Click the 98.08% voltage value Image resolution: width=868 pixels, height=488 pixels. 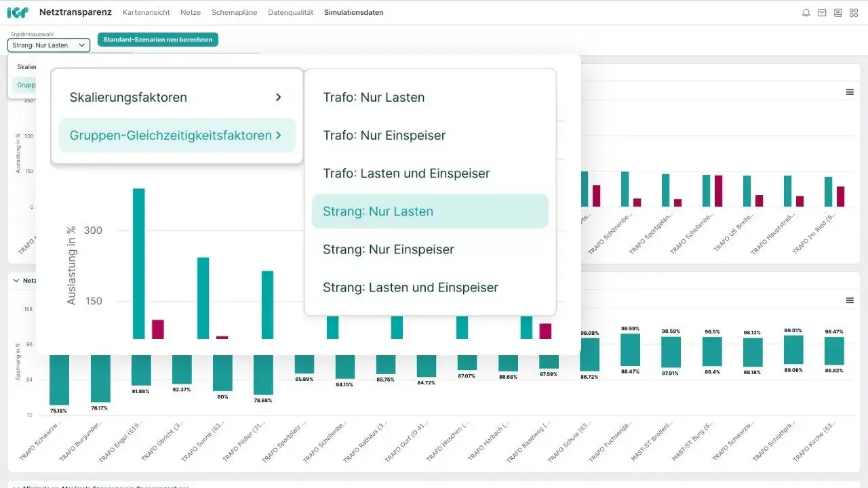(x=589, y=333)
